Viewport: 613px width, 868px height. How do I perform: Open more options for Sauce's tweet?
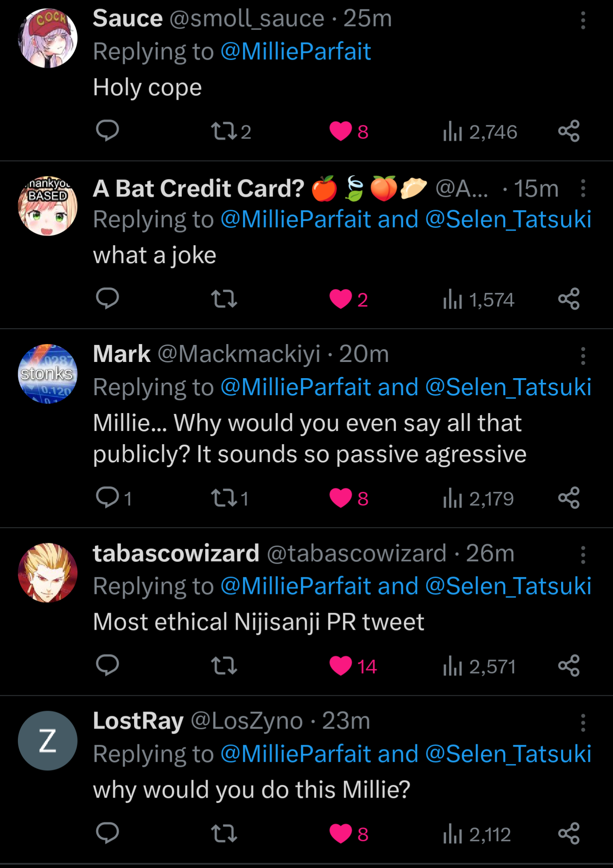[583, 20]
